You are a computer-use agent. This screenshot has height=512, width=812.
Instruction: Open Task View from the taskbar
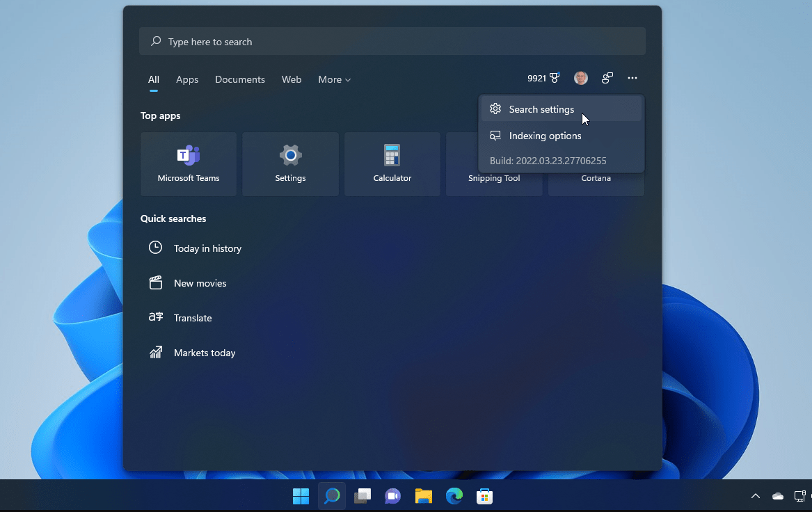coord(363,496)
